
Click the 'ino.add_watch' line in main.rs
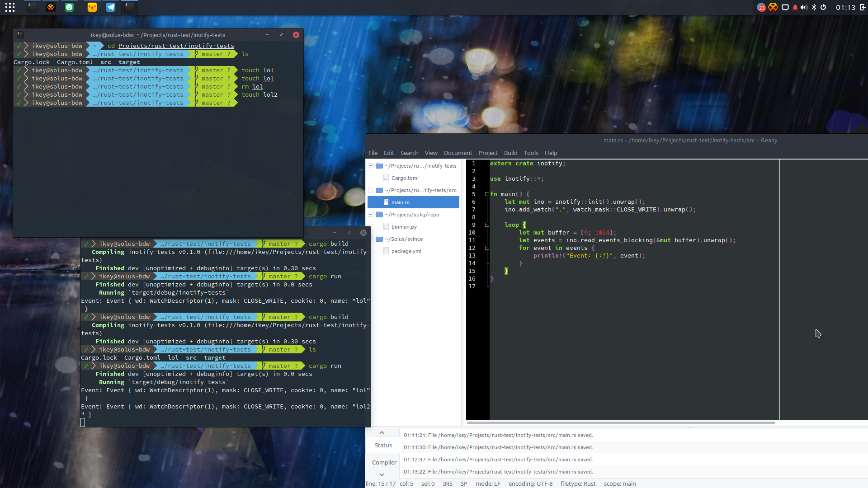pyautogui.click(x=600, y=210)
